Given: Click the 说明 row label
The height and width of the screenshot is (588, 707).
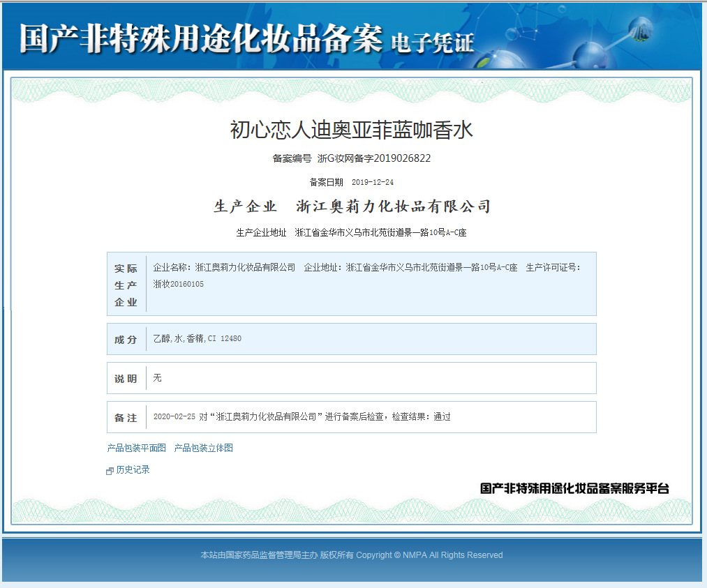Looking at the screenshot, I should click(126, 379).
